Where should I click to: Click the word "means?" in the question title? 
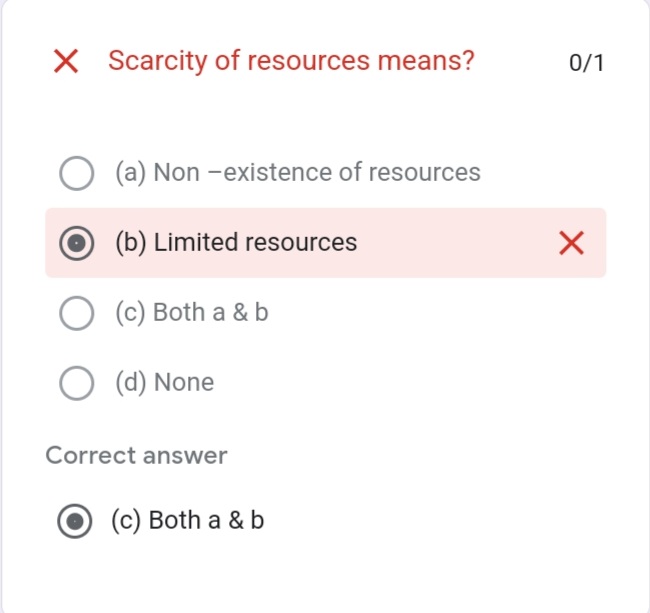click(x=425, y=61)
